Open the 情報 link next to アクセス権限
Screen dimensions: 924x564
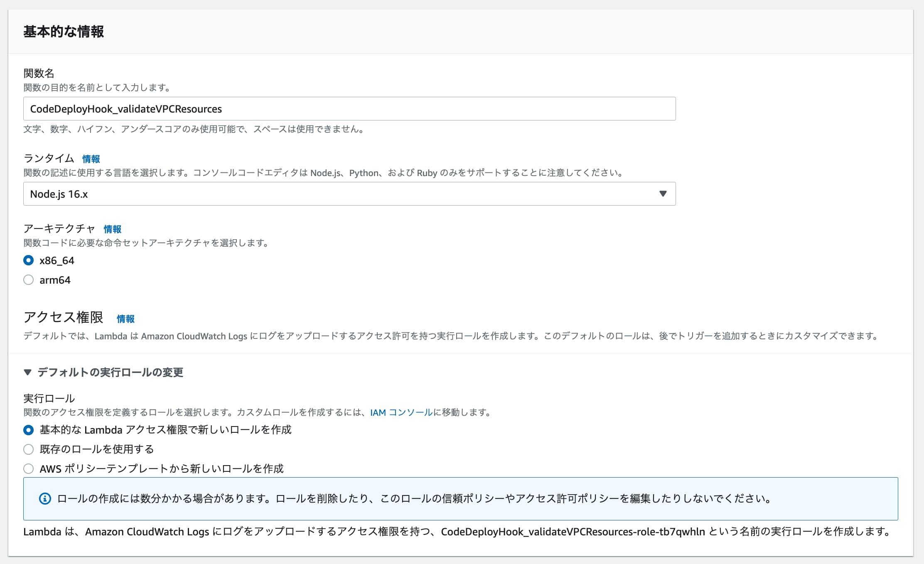point(125,319)
